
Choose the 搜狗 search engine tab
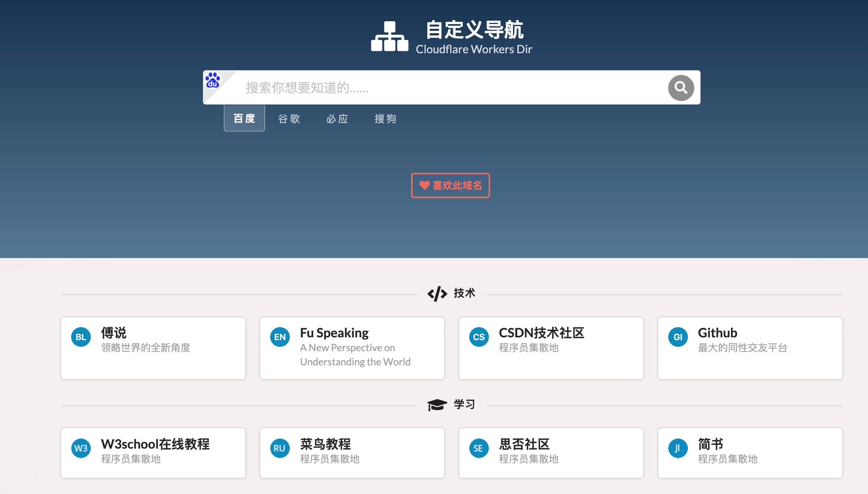[x=385, y=118]
